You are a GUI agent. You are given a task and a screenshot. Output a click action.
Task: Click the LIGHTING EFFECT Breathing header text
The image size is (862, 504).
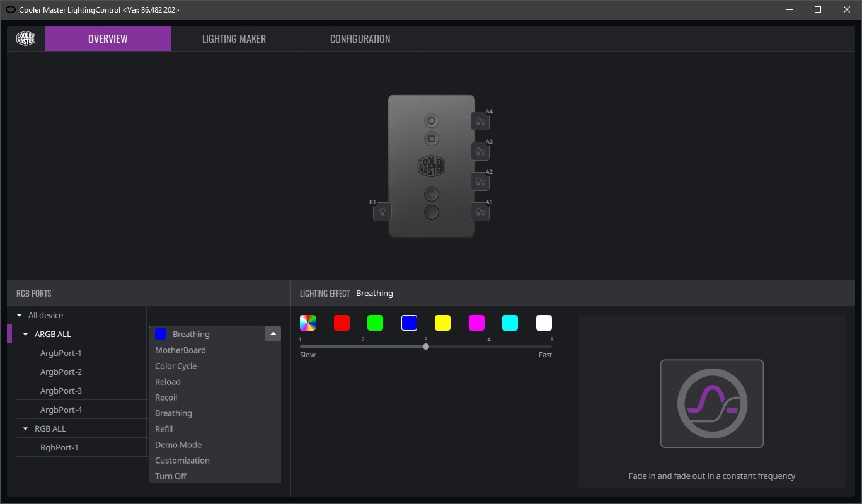pyautogui.click(x=347, y=294)
